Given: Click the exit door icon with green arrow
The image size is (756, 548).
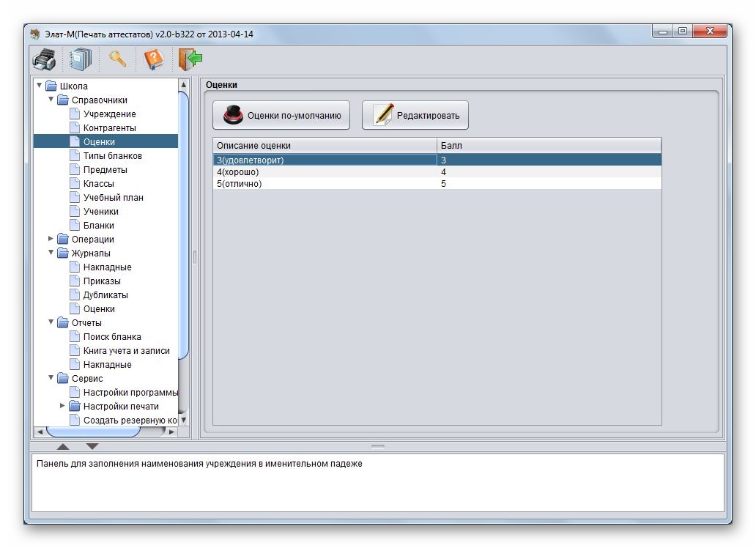Looking at the screenshot, I should pyautogui.click(x=190, y=59).
